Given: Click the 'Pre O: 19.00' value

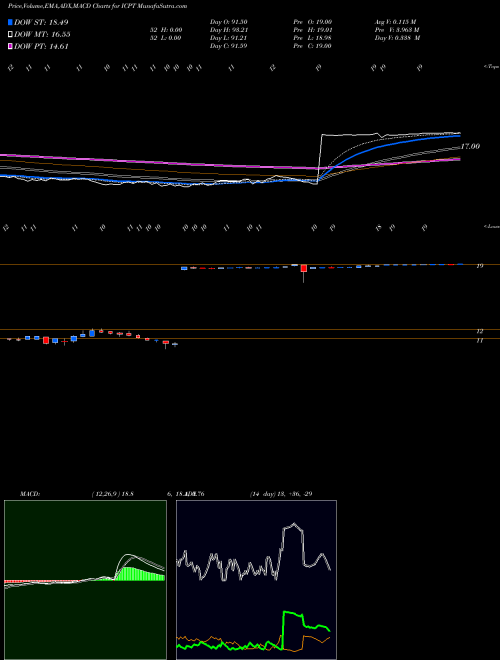Looking at the screenshot, I should (x=313, y=21).
